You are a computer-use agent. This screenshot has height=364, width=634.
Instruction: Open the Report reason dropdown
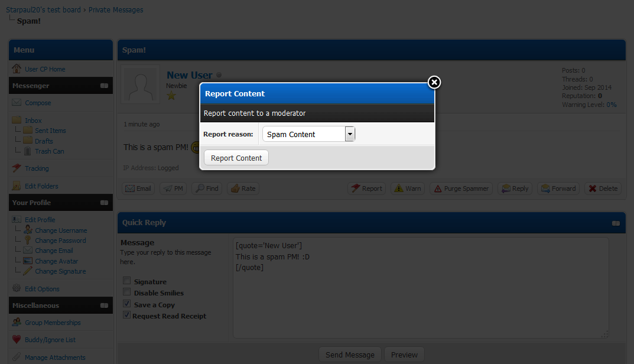coord(308,134)
